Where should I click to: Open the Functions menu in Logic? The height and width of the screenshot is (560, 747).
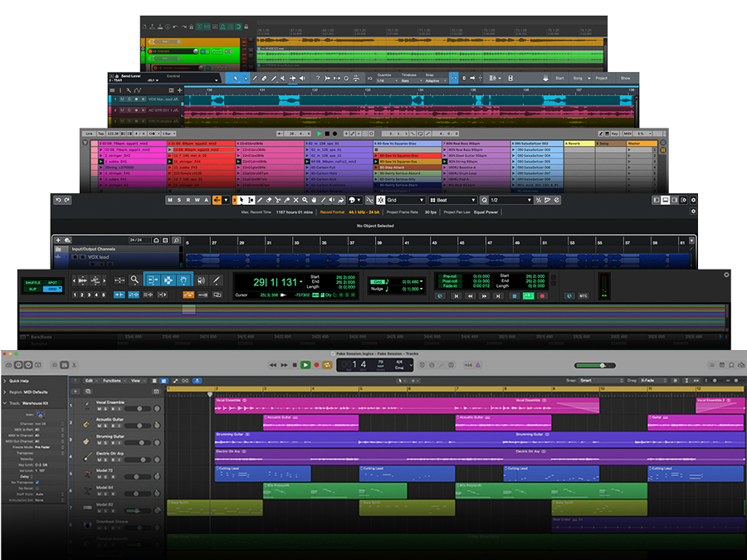click(x=112, y=381)
